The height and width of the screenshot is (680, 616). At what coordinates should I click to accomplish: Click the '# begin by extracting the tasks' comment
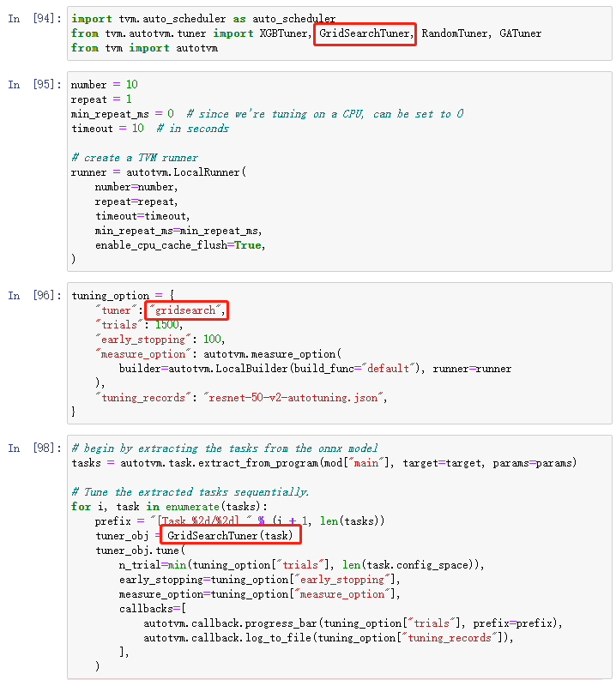point(224,448)
